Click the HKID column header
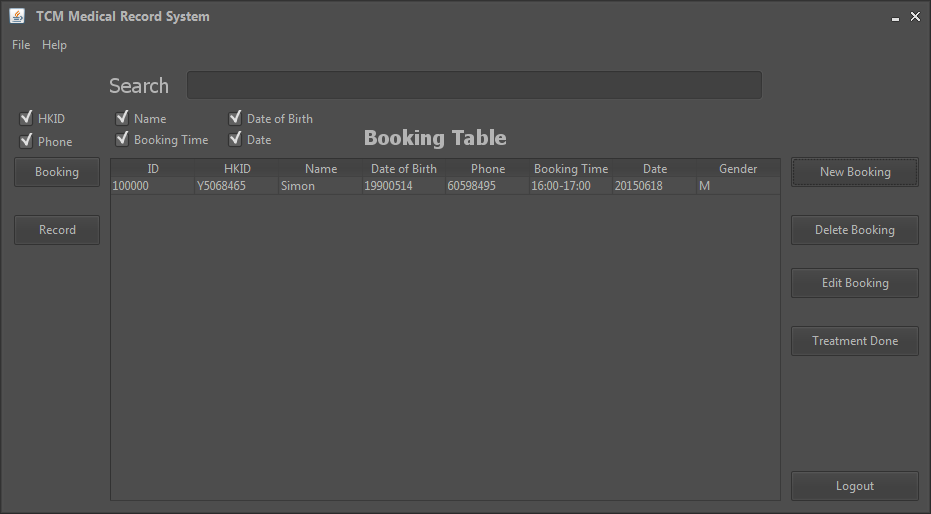Viewport: 931px width, 514px height. click(x=237, y=169)
